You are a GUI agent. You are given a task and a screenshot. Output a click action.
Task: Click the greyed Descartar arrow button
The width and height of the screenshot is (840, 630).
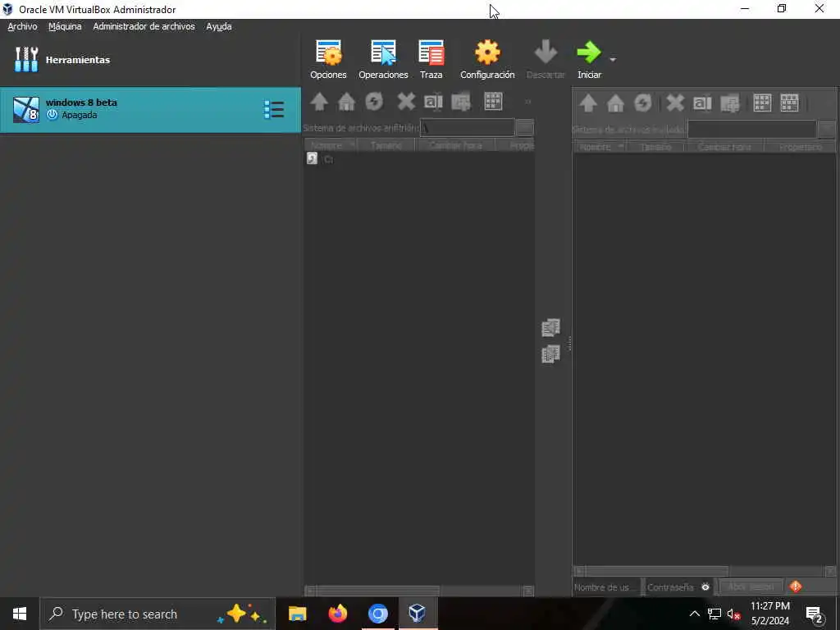546,59
